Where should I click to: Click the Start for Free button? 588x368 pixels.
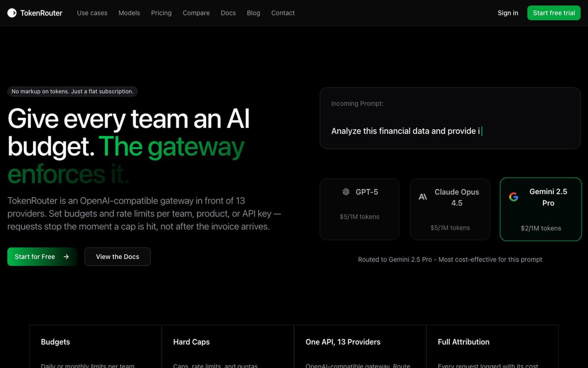[42, 257]
